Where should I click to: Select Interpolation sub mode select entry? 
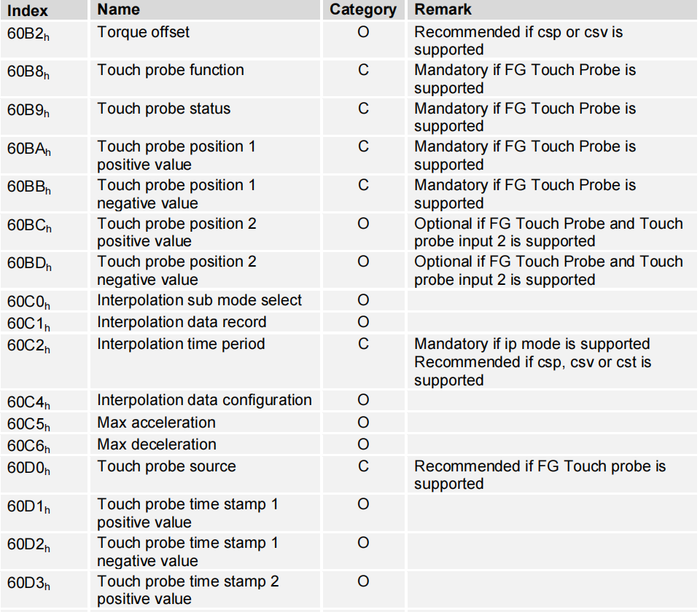pos(199,300)
